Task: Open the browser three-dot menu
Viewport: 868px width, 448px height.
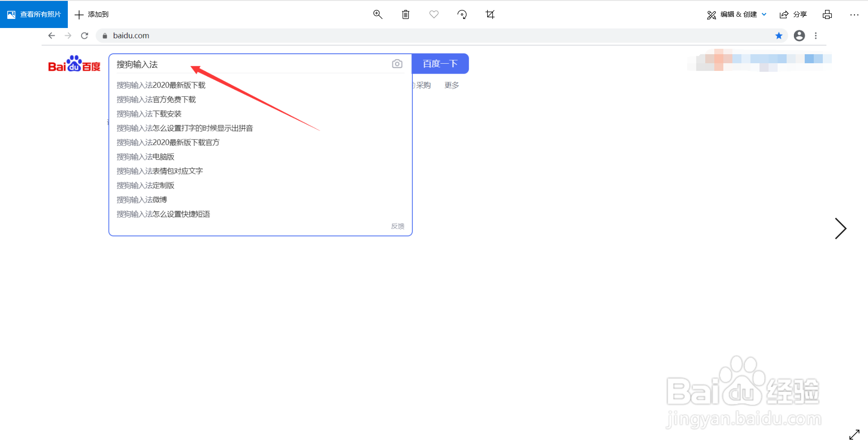Action: [x=816, y=36]
